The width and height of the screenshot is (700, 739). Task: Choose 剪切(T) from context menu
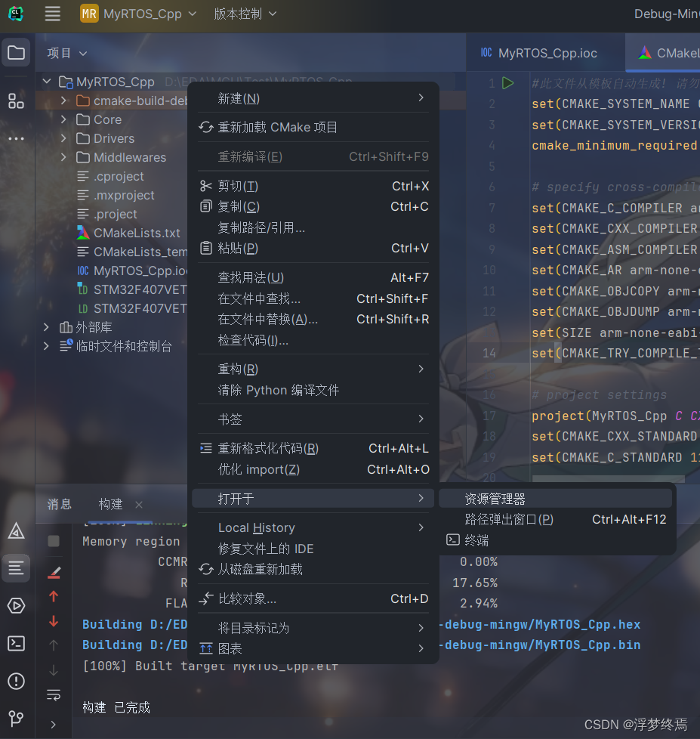313,186
